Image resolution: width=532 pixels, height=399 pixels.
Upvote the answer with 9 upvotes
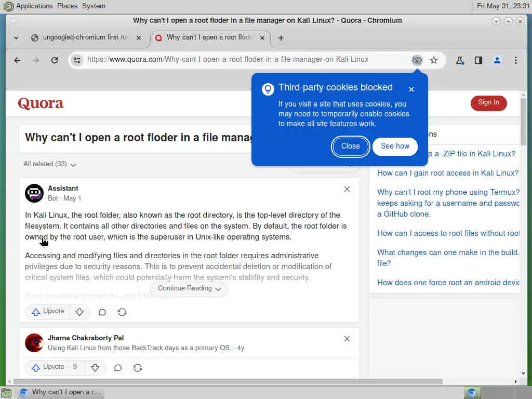tap(54, 367)
